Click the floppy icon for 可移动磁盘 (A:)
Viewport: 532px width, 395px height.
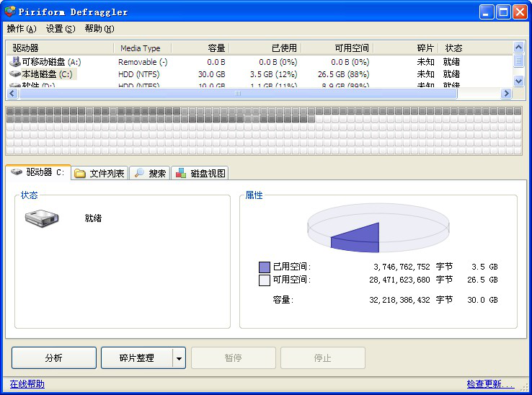[14, 61]
